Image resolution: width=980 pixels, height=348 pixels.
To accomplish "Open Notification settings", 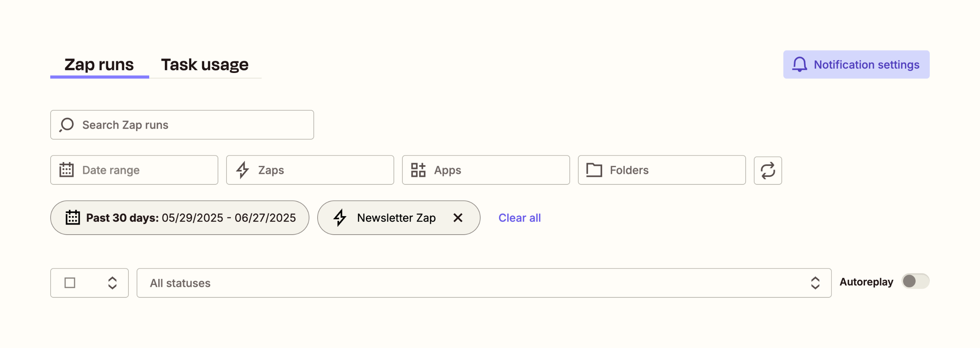I will click(856, 64).
